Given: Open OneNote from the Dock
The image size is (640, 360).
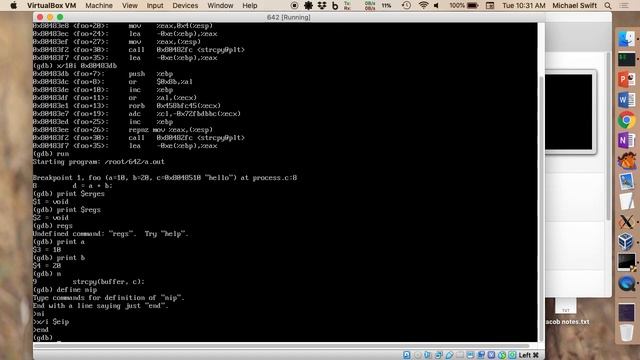Looking at the screenshot, I should tap(627, 140).
